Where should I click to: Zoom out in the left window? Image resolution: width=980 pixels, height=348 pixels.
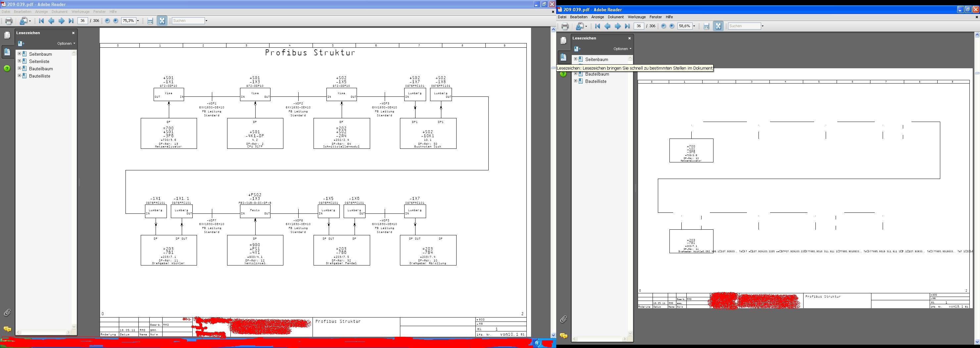(107, 21)
